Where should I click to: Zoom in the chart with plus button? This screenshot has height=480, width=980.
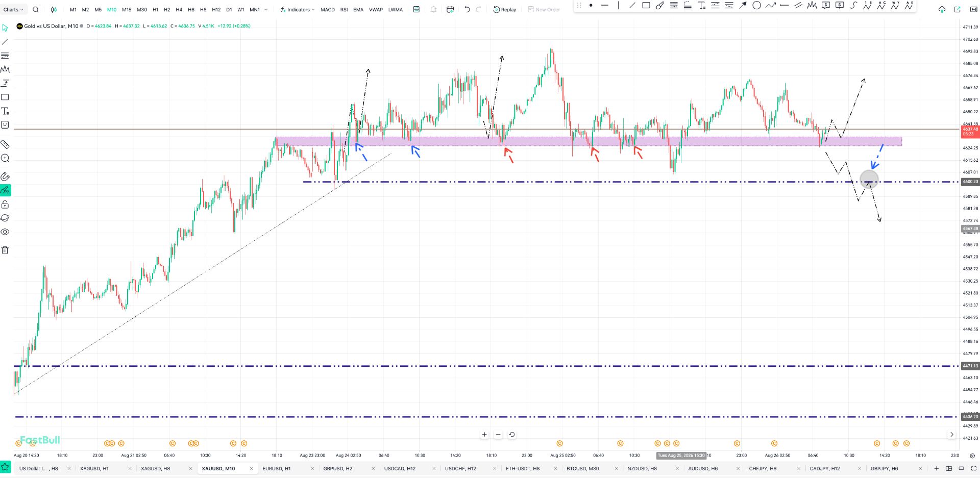(x=484, y=435)
